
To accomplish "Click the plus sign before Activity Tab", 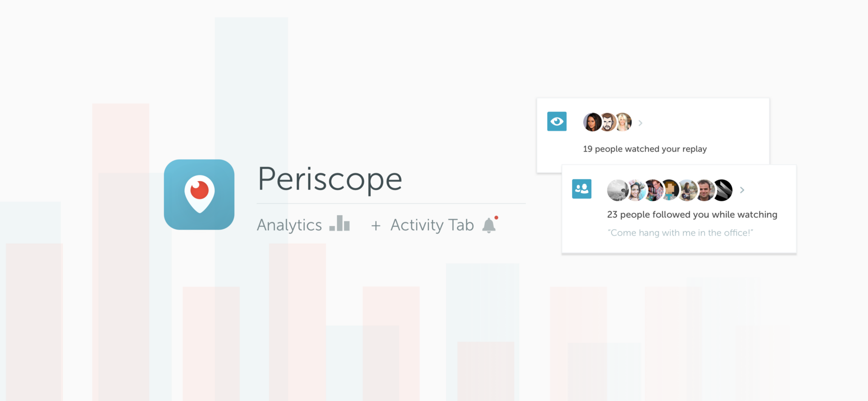I will 376,225.
